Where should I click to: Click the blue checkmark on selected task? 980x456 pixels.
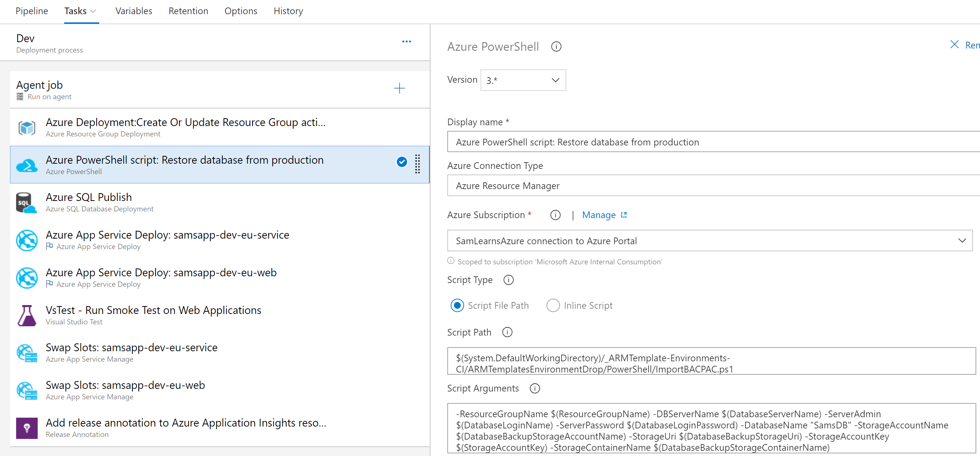[401, 162]
